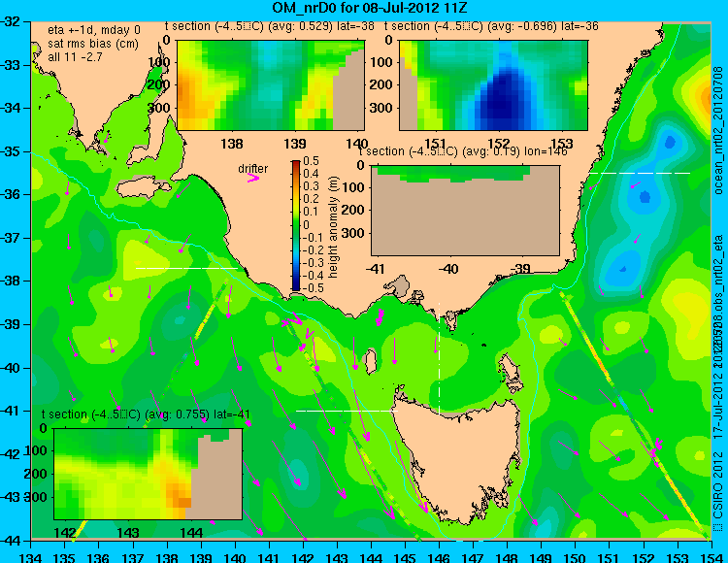Click the 142 label under the lat=-41 inset

pos(65,532)
